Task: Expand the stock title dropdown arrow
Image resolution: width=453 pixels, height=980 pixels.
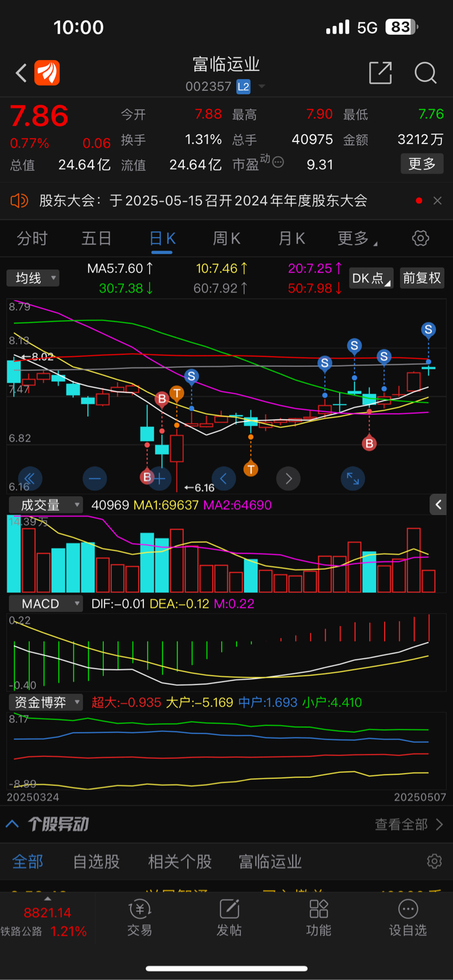Action: (x=261, y=87)
